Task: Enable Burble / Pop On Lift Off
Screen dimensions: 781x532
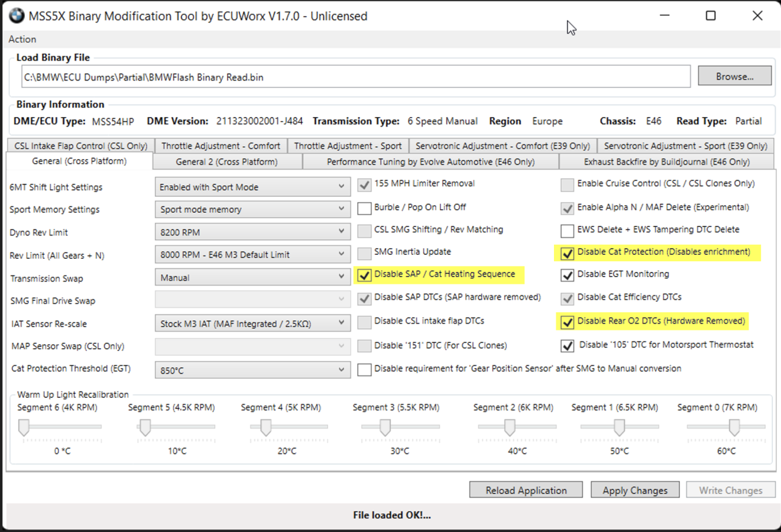Action: point(365,208)
